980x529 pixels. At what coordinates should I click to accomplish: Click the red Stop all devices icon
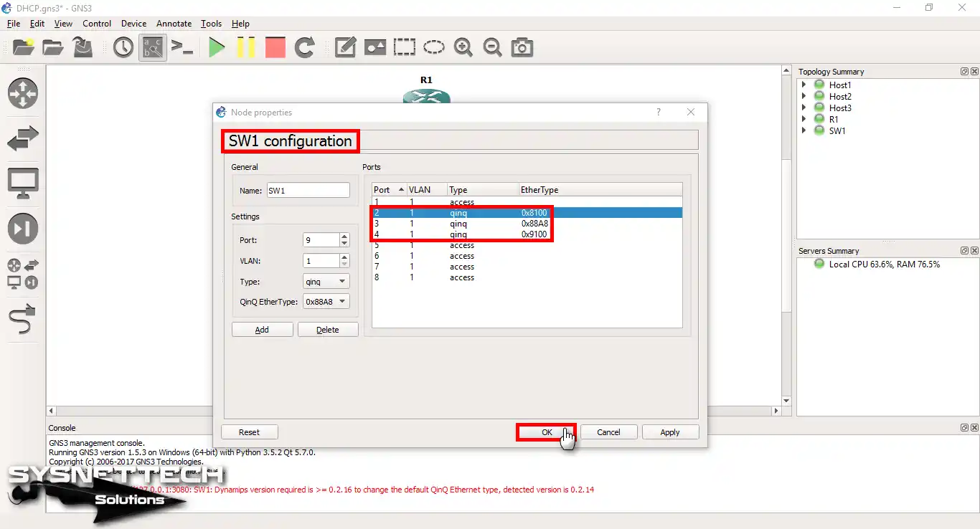275,48
